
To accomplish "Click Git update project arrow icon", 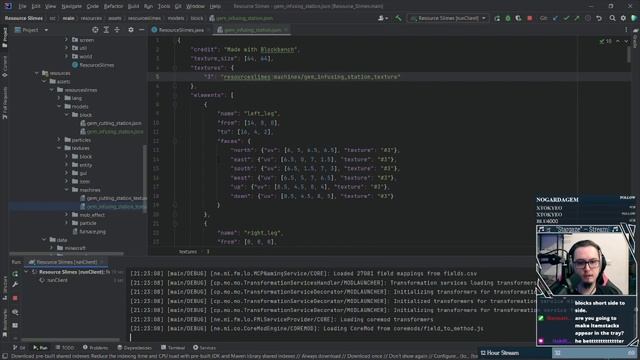I will [x=556, y=18].
